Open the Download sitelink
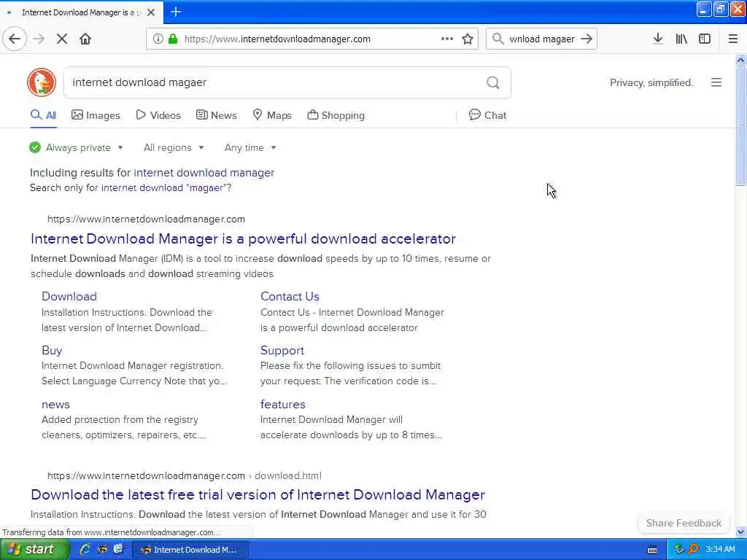Viewport: 747px width, 560px height. [x=69, y=296]
